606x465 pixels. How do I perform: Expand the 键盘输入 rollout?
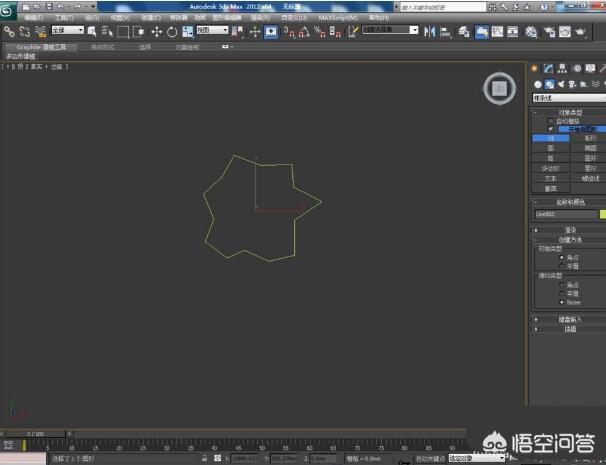[x=569, y=319]
